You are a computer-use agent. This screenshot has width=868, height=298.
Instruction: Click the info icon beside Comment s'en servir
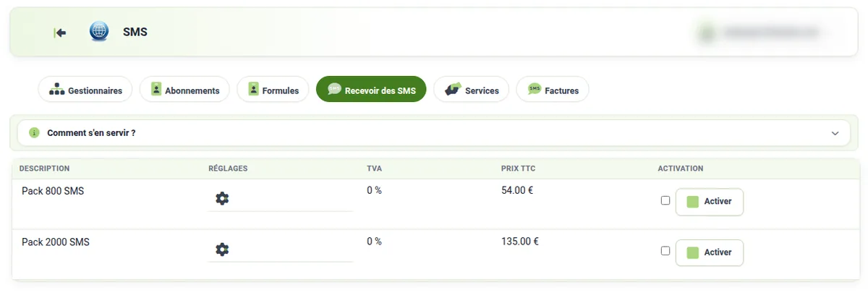click(34, 133)
